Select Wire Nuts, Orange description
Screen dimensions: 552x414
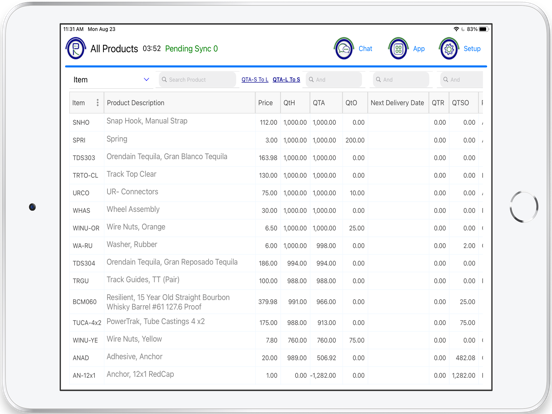136,227
